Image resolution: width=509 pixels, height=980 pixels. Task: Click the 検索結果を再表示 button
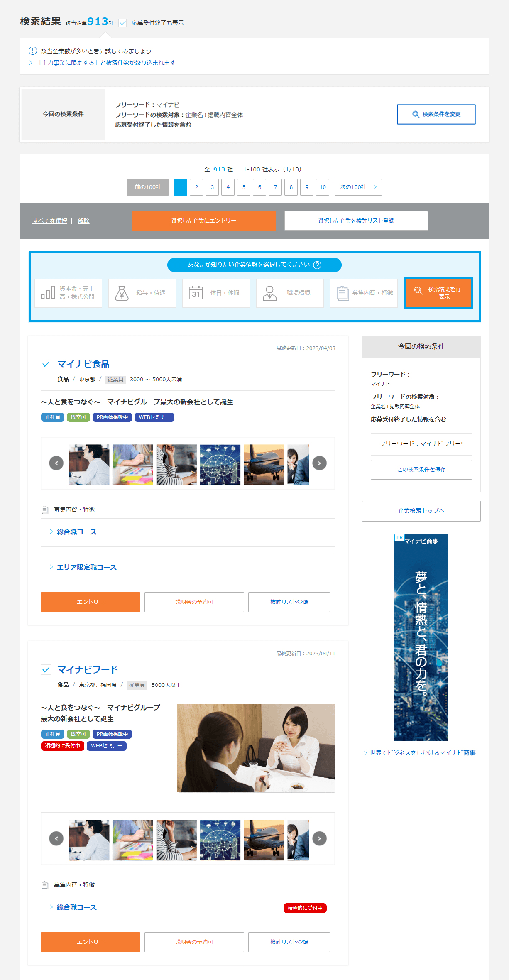pos(438,293)
